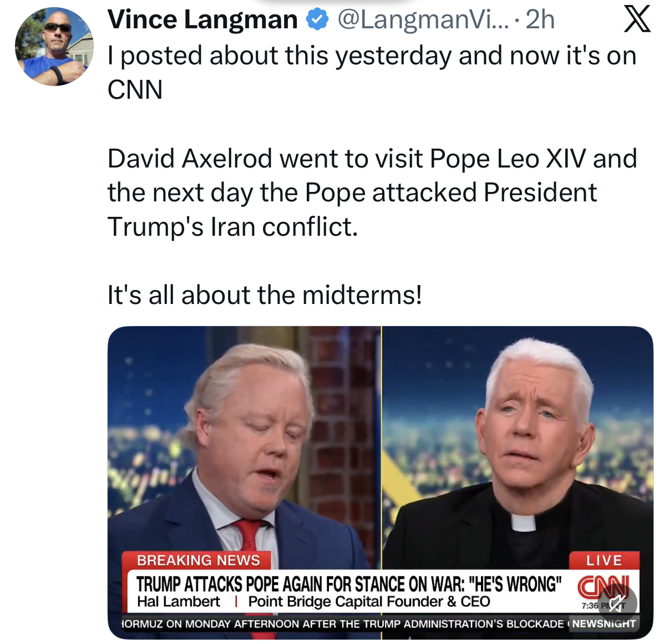The height and width of the screenshot is (644, 669).
Task: Click the Hal Lambert name caption
Action: (x=179, y=602)
